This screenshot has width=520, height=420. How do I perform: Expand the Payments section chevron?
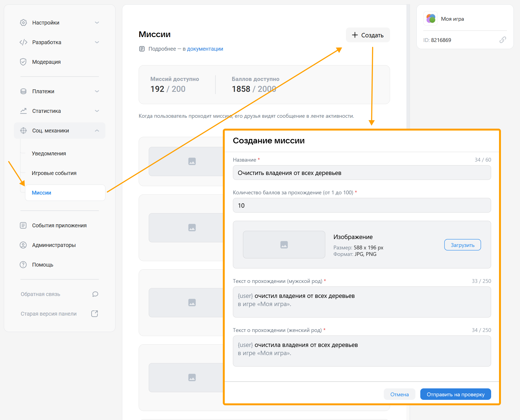97,91
